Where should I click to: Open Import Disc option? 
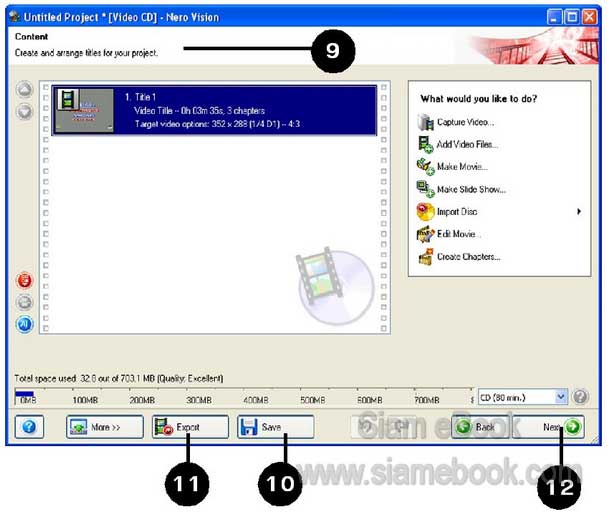click(x=457, y=212)
